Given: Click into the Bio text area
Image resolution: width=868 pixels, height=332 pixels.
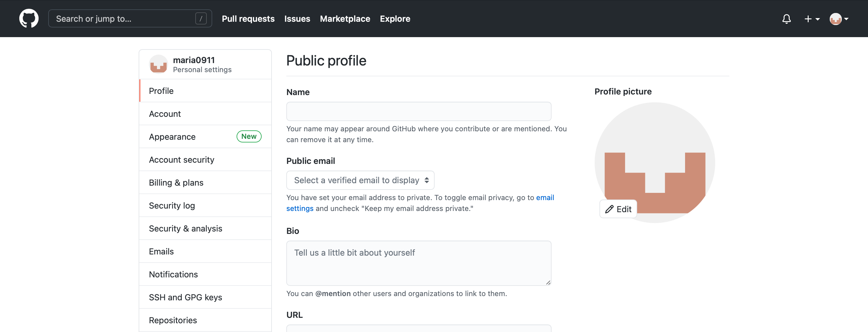Looking at the screenshot, I should click(x=419, y=263).
